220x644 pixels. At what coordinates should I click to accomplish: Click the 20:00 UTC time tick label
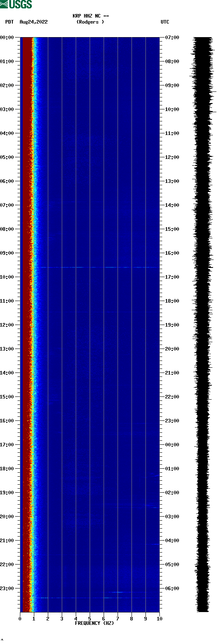[172, 349]
